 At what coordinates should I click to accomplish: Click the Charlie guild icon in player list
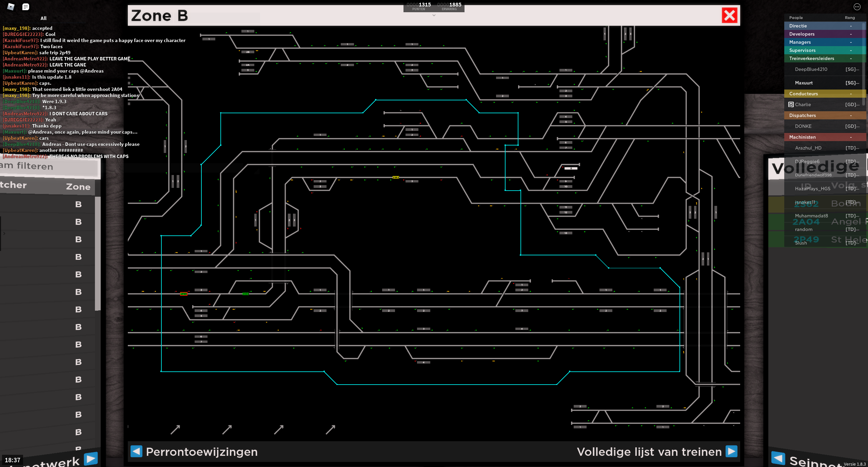791,104
